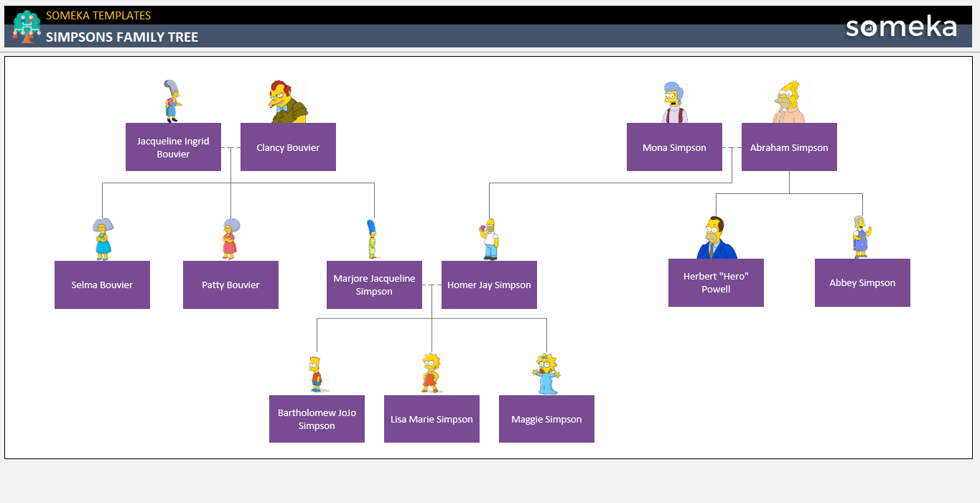
Task: Open the SOMEKA TEMPLATES header link
Action: pos(98,15)
